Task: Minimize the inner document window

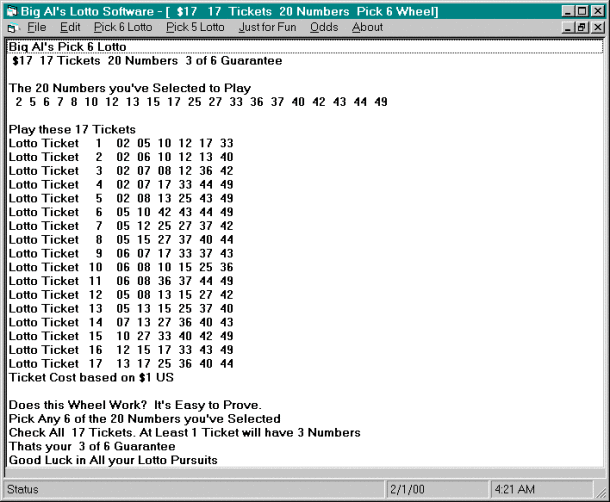Action: 568,27
